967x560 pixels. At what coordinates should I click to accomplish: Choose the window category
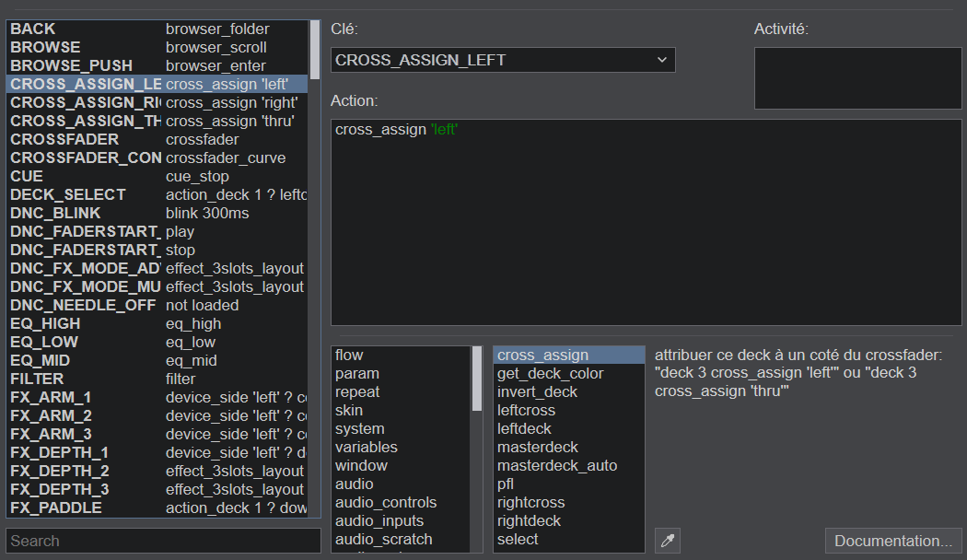tap(401, 466)
